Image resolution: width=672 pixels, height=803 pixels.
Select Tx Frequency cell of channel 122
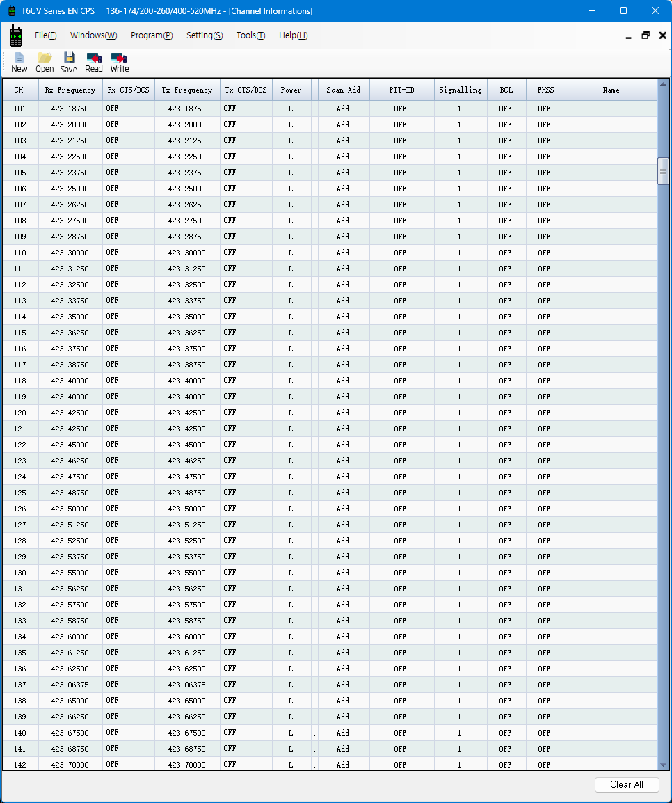187,445
